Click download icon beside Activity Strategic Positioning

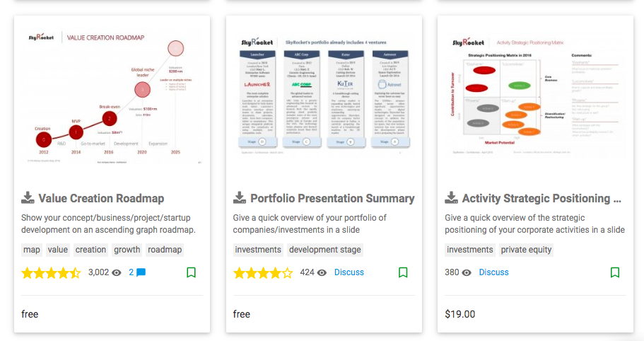click(x=452, y=197)
